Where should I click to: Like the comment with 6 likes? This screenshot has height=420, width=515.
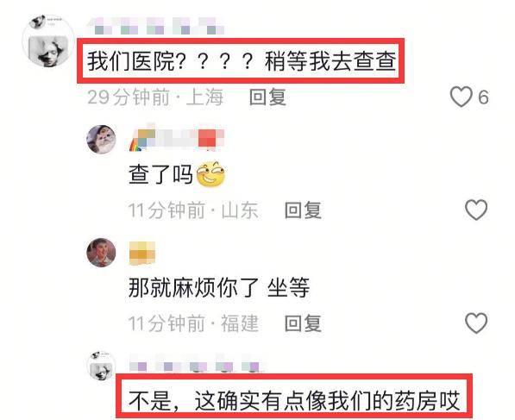tap(462, 97)
